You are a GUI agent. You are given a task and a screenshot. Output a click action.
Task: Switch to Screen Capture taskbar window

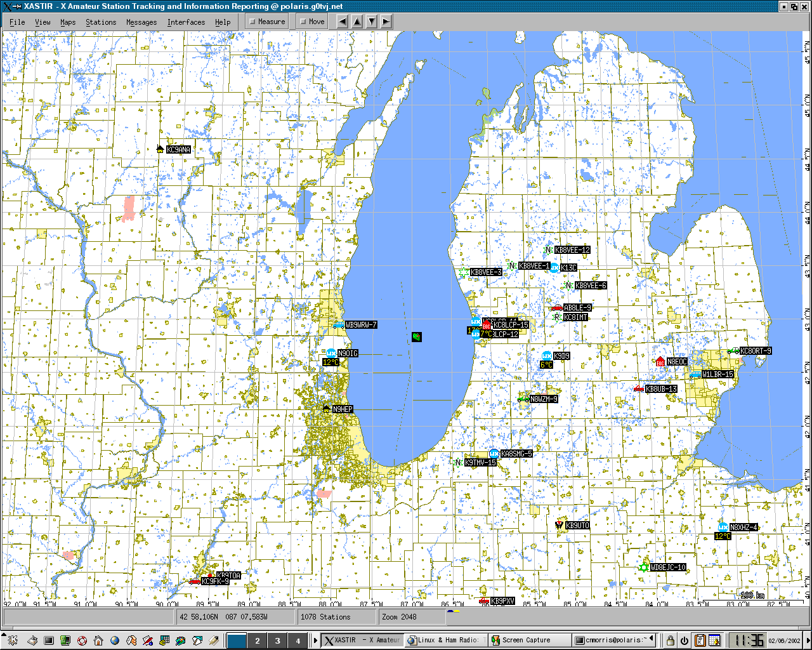point(526,640)
